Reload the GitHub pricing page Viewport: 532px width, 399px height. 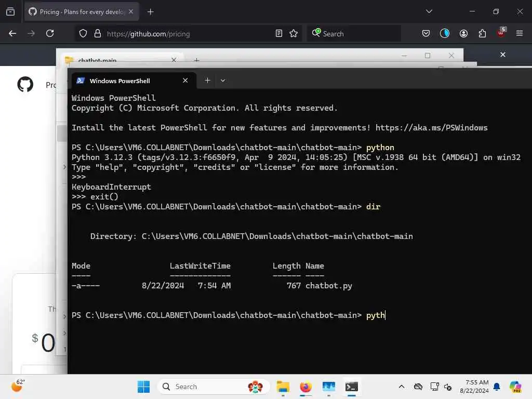pyautogui.click(x=50, y=33)
